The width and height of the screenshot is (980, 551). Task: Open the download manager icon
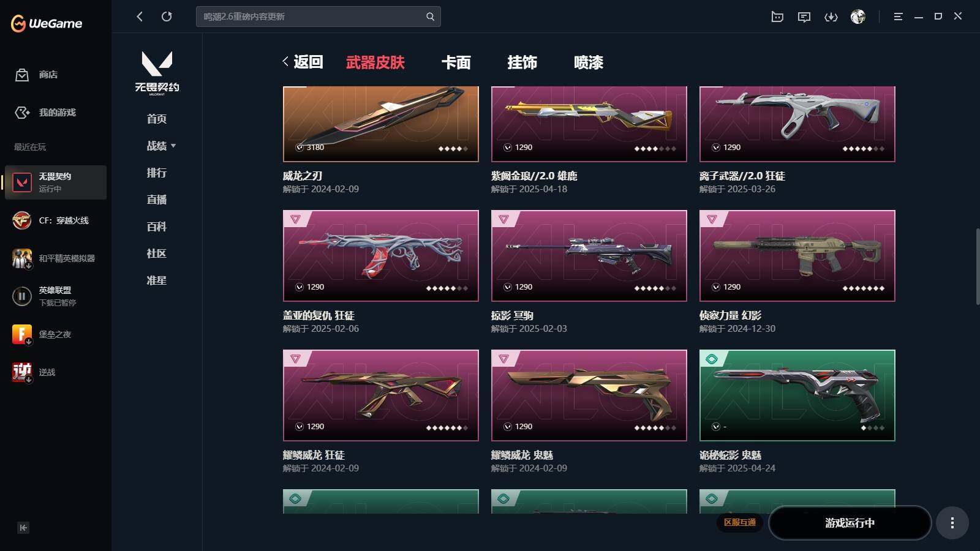click(831, 17)
